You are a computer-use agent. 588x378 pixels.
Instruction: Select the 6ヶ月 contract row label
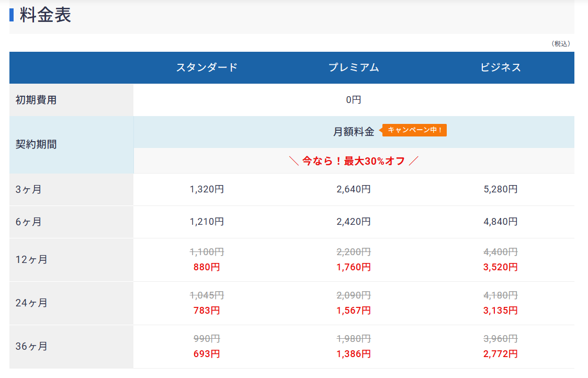click(29, 222)
